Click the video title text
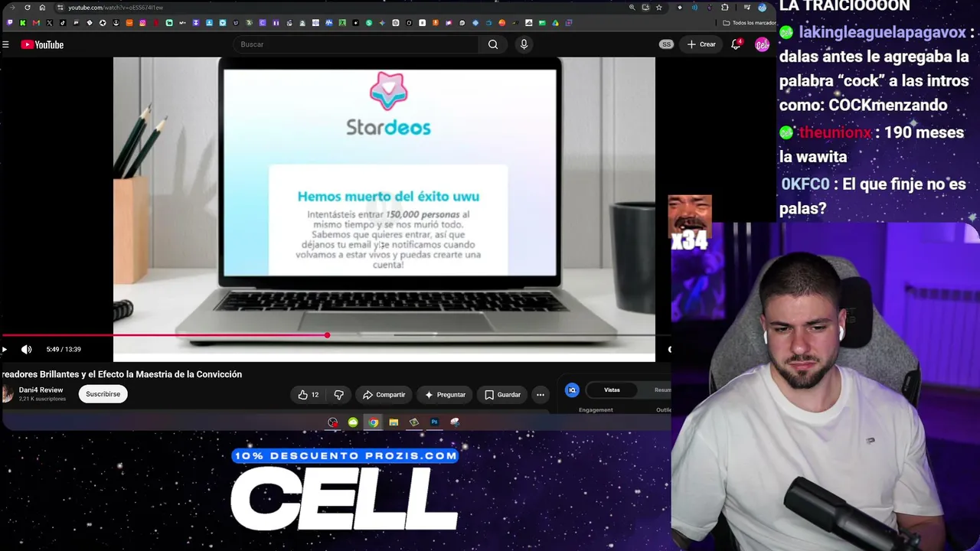The image size is (980, 551). 122,374
